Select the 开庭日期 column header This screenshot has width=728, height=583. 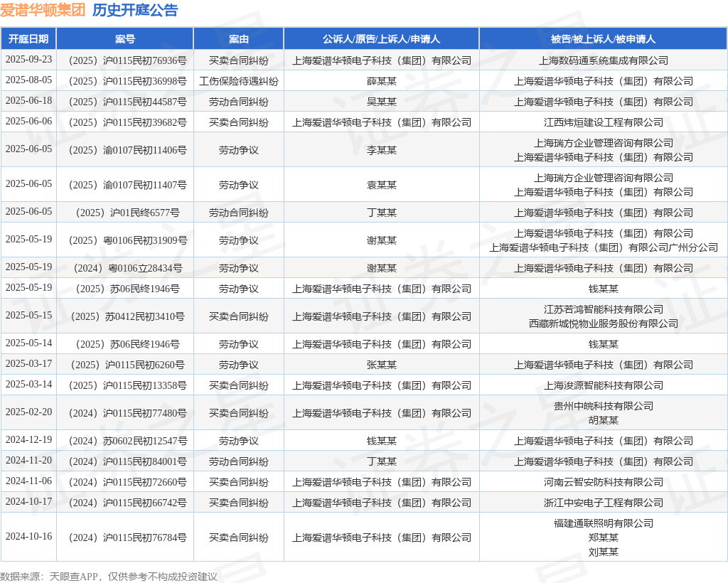pos(28,39)
